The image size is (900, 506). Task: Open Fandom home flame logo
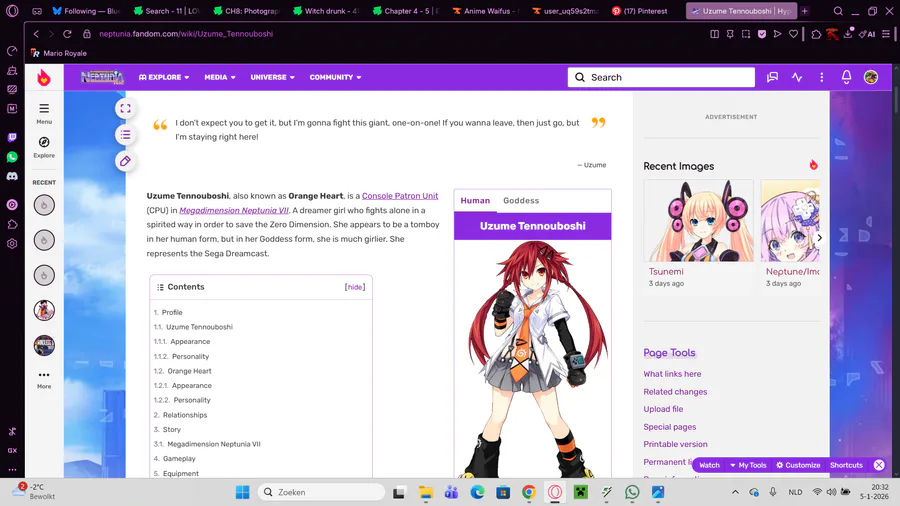point(44,77)
